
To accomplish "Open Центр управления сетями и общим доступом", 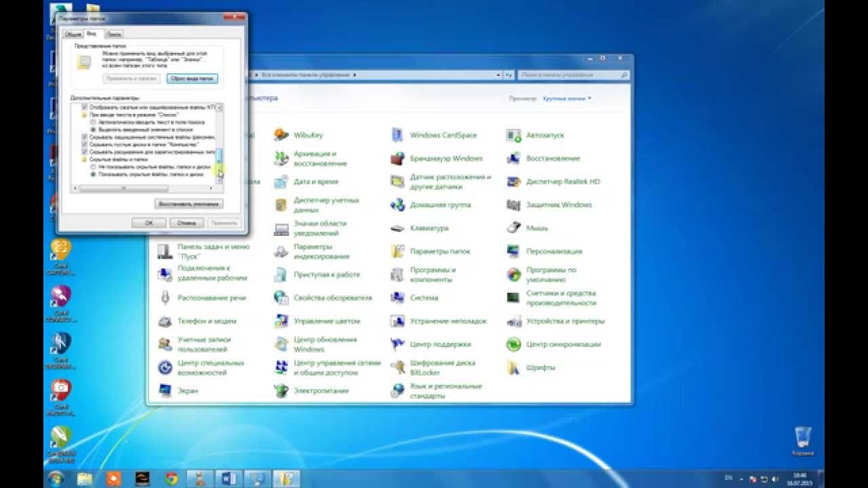I will coord(328,367).
